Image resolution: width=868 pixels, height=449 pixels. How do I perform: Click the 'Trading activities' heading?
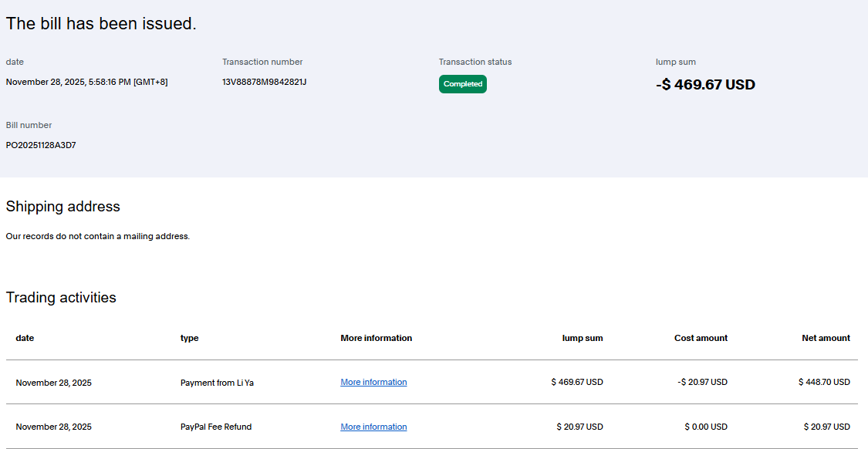pos(61,298)
